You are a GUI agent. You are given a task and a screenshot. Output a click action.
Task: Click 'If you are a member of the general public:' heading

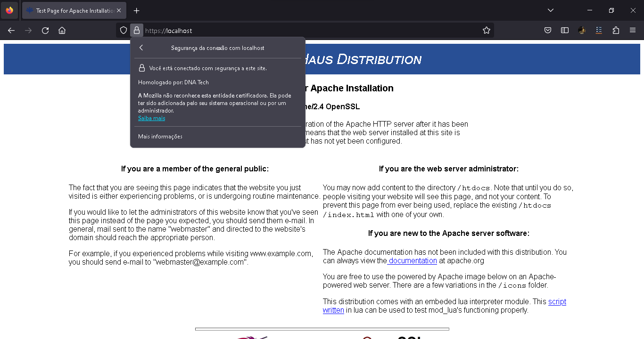pos(195,169)
